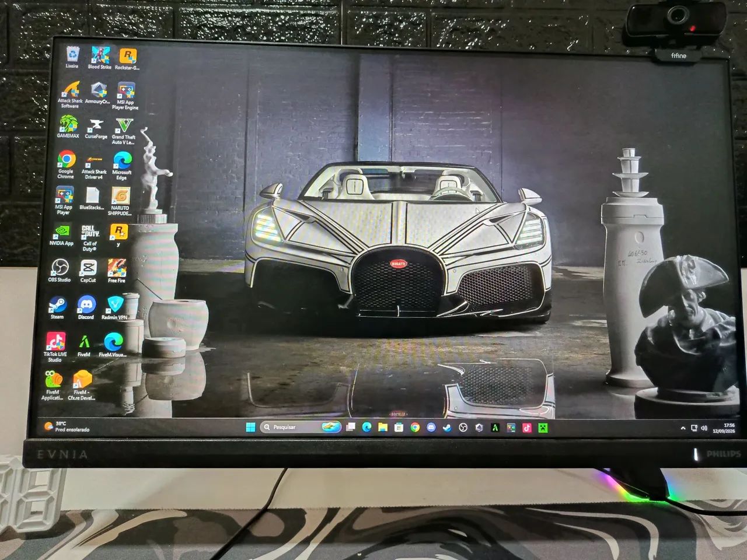This screenshot has width=747, height=560.
Task: Open the Lixeira recycle bin icon
Action: point(72,58)
